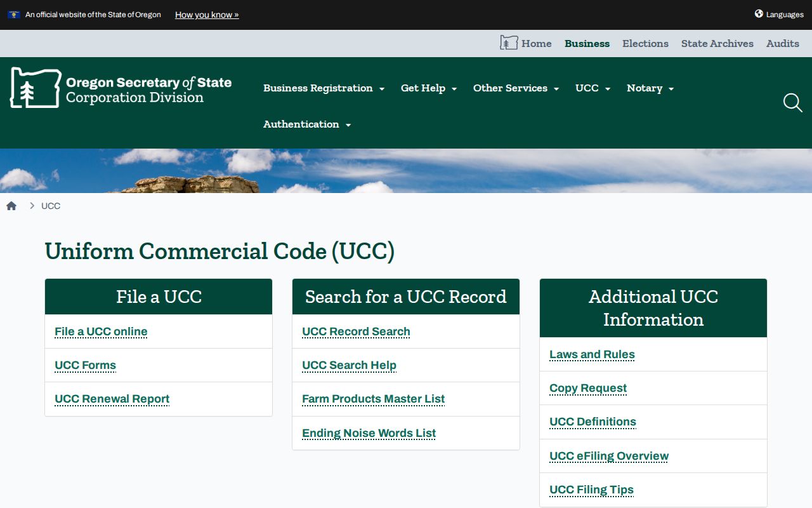Click the Uniform Commercial Code (UCC) heading
812x508 pixels.
point(219,251)
